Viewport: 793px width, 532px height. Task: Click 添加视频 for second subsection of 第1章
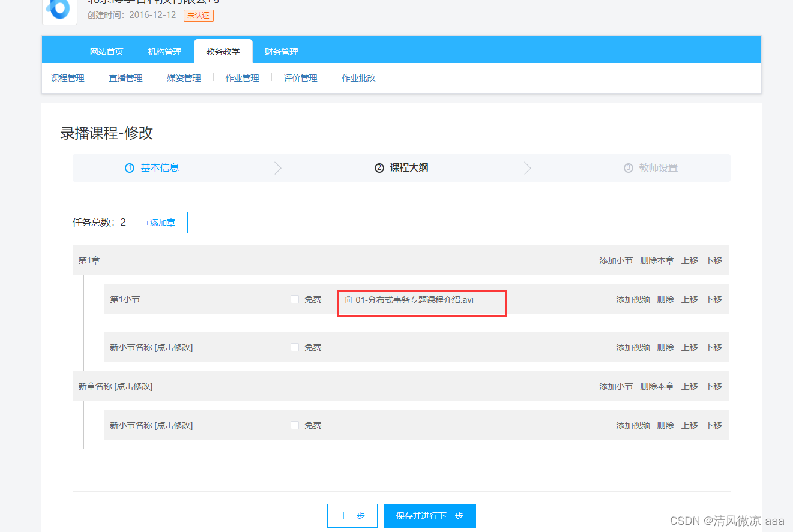click(x=633, y=347)
